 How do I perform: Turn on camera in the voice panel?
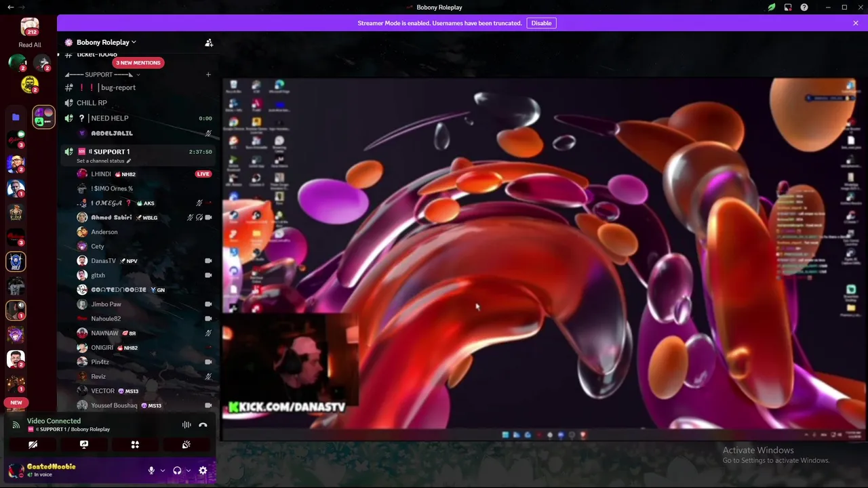(x=33, y=445)
